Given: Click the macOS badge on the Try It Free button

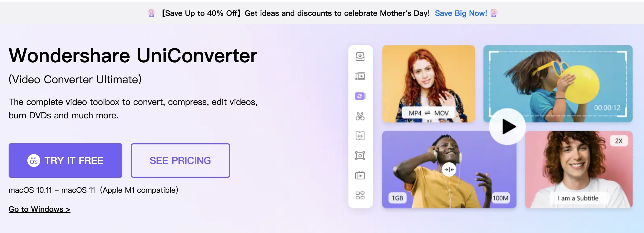Looking at the screenshot, I should tap(34, 161).
